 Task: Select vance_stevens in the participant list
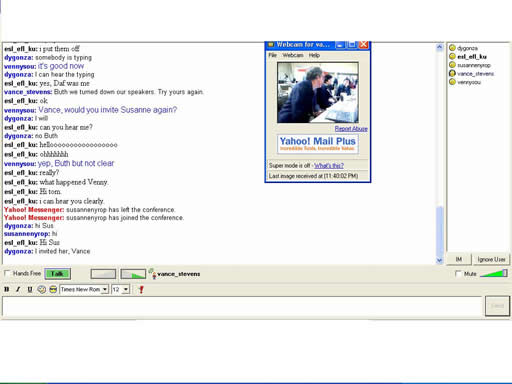click(x=475, y=74)
